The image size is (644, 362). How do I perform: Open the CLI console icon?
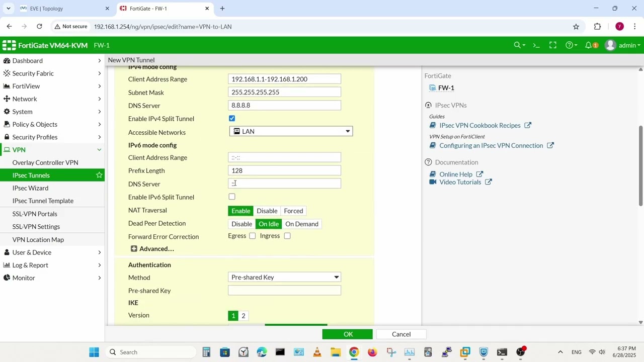[x=536, y=45]
